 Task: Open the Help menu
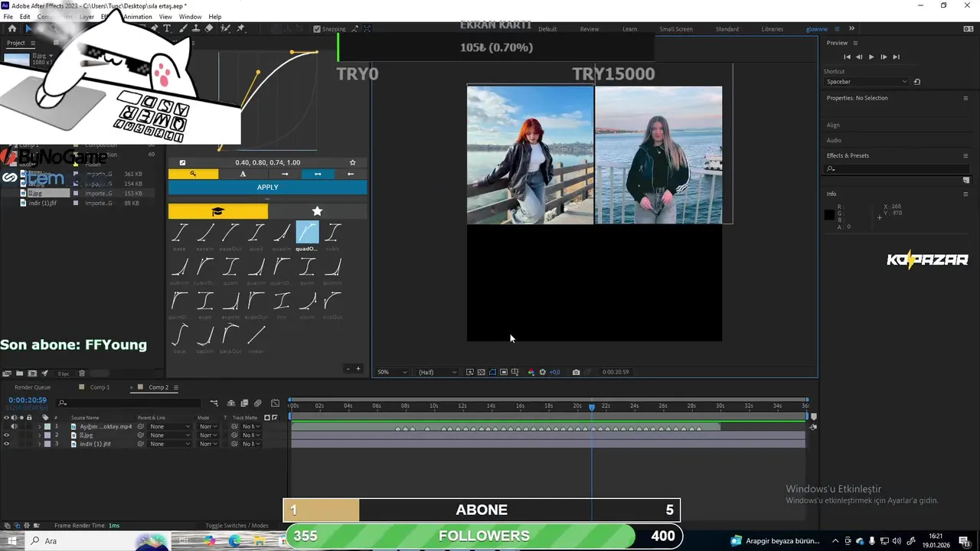pyautogui.click(x=215, y=17)
